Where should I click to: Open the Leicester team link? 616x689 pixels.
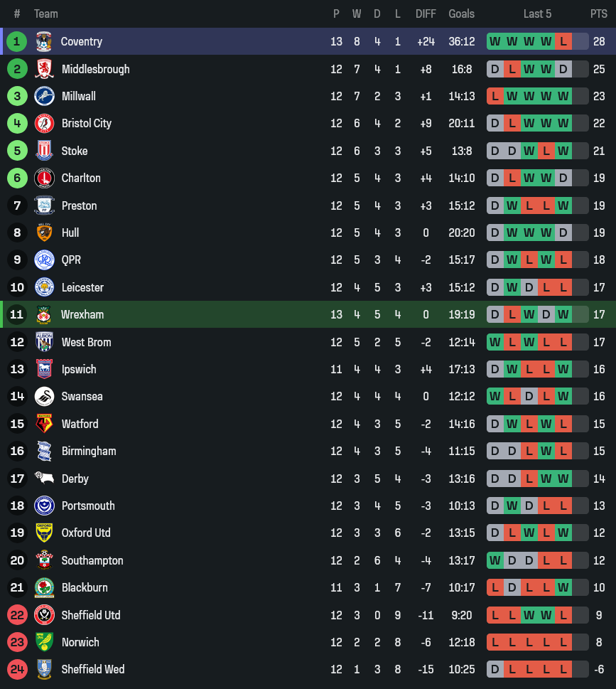coord(82,287)
